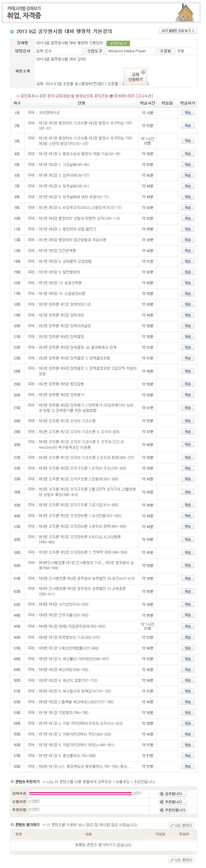Click the green 강의맛보기 preview button
The image size is (206, 868).
(x=118, y=44)
